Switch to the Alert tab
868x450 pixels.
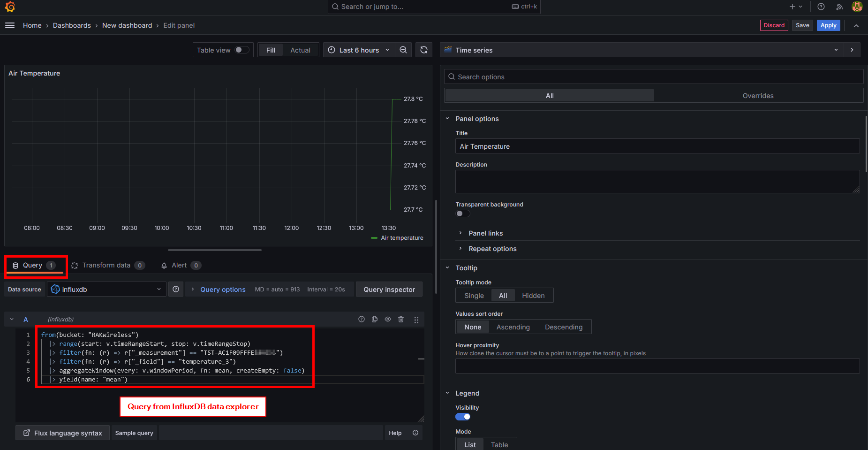[x=181, y=265]
